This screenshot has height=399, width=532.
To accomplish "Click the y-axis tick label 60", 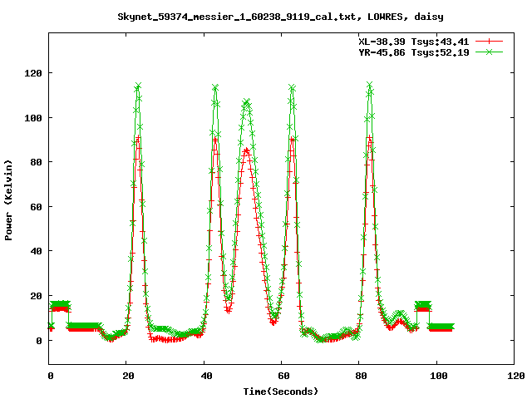I will 36,207.
